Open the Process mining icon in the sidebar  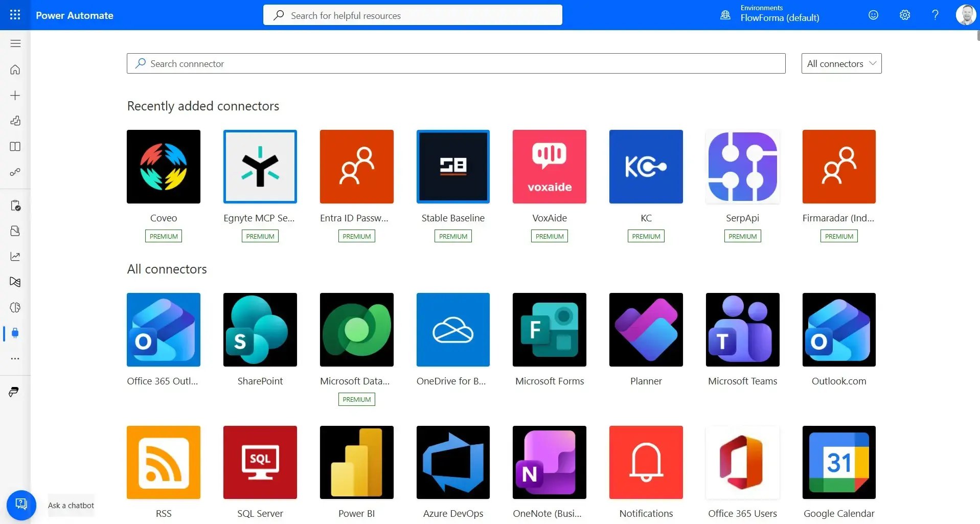coord(15,282)
